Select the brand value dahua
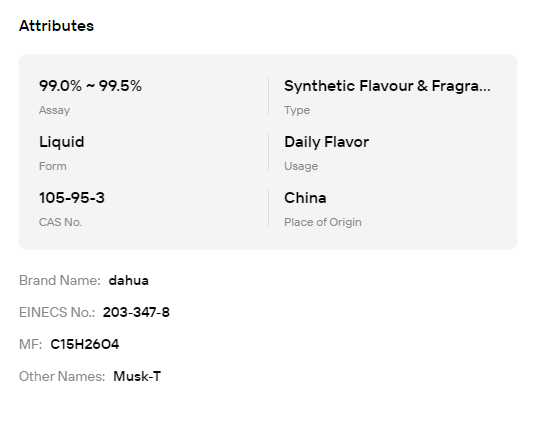The height and width of the screenshot is (425, 535). 129,280
